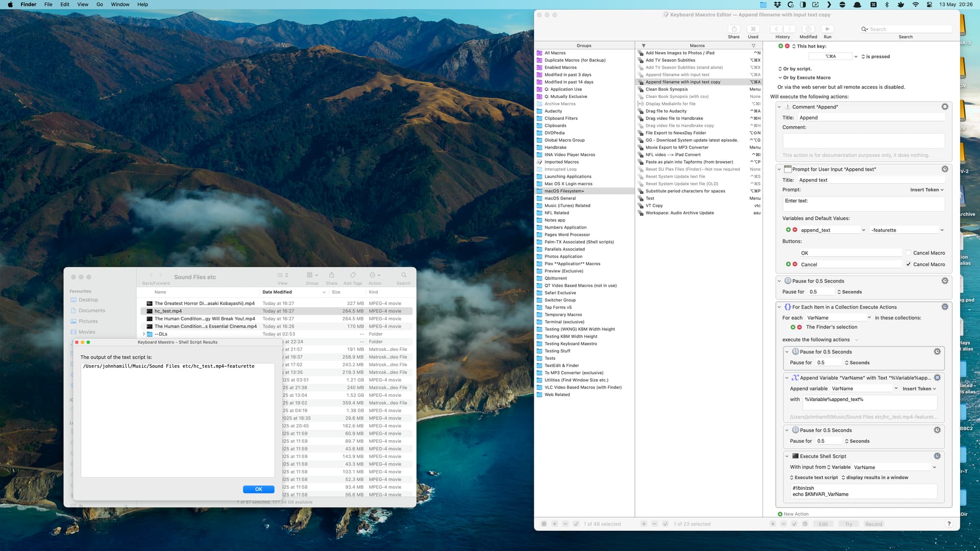Go back in macro History

[776, 29]
